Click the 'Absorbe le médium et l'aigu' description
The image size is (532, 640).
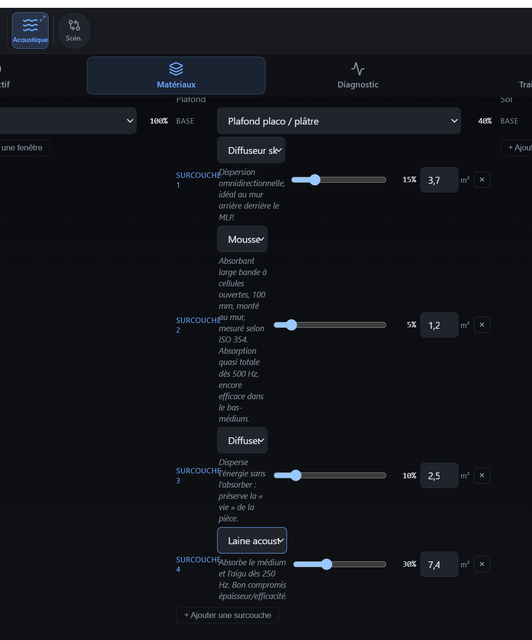(x=253, y=579)
